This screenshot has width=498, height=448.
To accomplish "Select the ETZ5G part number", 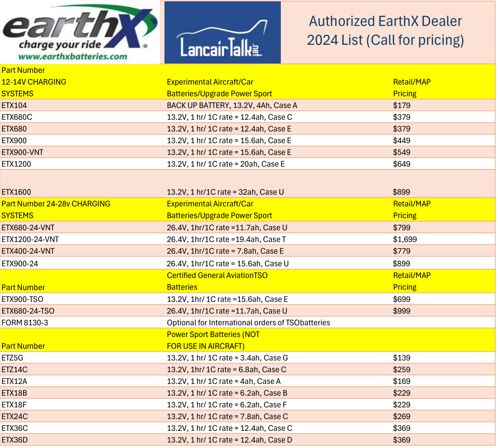I will [13, 358].
